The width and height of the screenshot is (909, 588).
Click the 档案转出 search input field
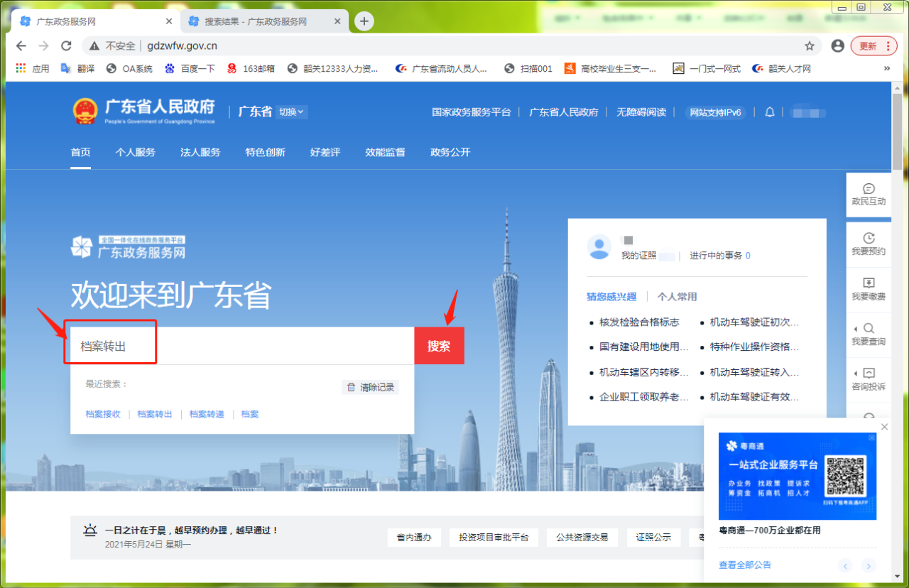(241, 347)
